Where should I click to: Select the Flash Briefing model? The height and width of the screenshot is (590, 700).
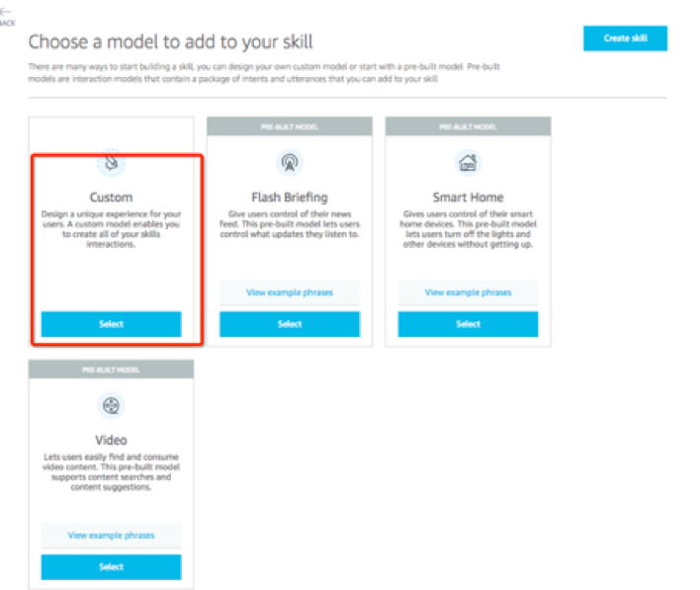290,324
